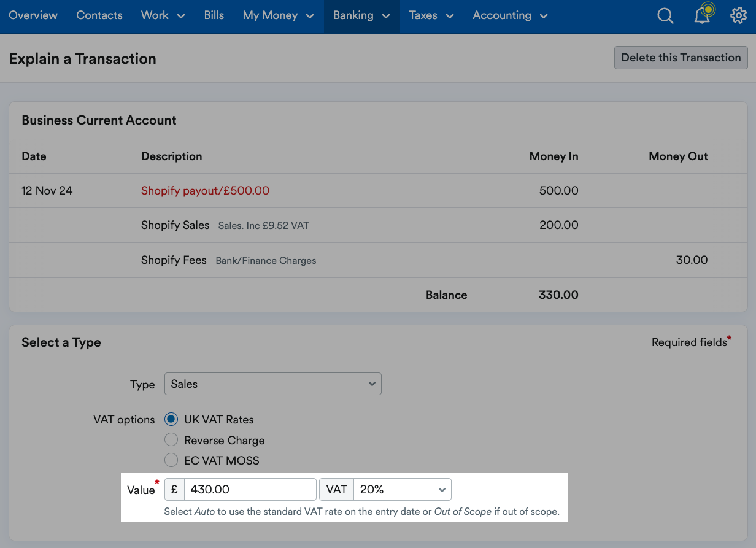Click into the Value field showing 430.00
This screenshot has height=548, width=756.
pos(250,490)
